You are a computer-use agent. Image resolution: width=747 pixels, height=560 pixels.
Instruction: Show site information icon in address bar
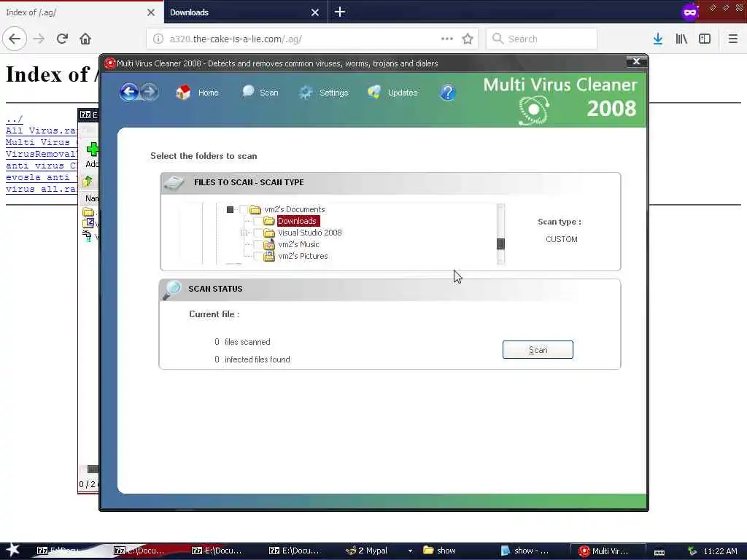158,39
